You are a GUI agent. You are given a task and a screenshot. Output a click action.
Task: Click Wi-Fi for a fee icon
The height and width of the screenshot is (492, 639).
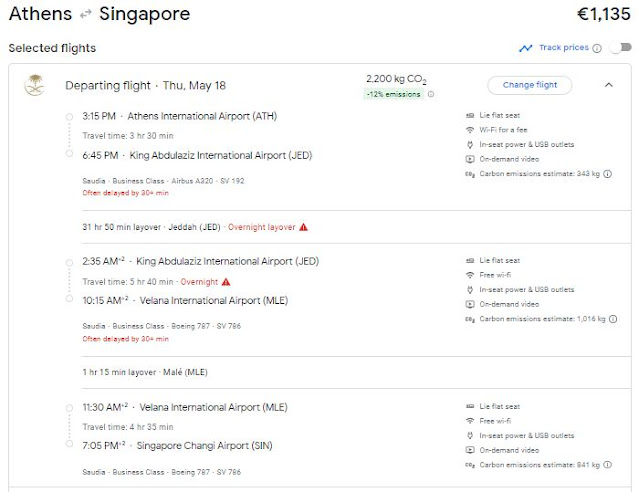tap(470, 130)
